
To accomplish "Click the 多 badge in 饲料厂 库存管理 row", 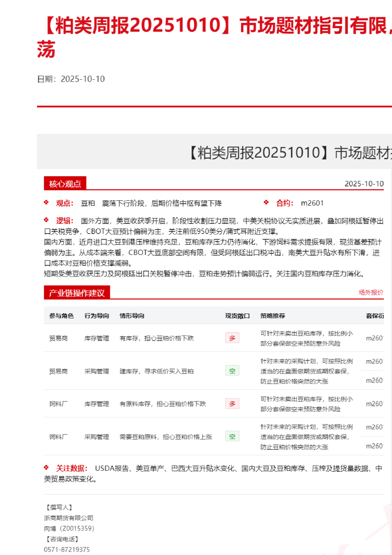I will click(x=232, y=403).
